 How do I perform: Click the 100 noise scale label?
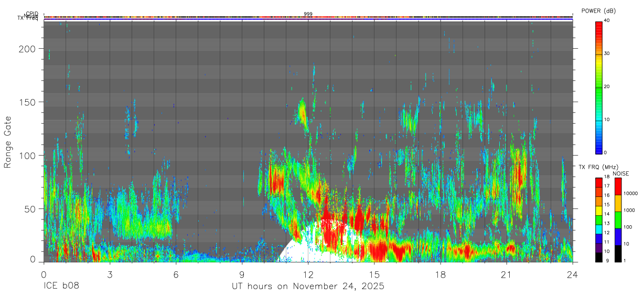(x=628, y=227)
